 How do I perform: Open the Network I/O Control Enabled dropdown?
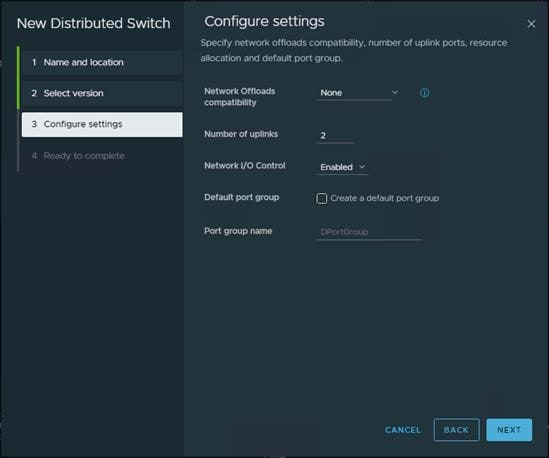[342, 167]
